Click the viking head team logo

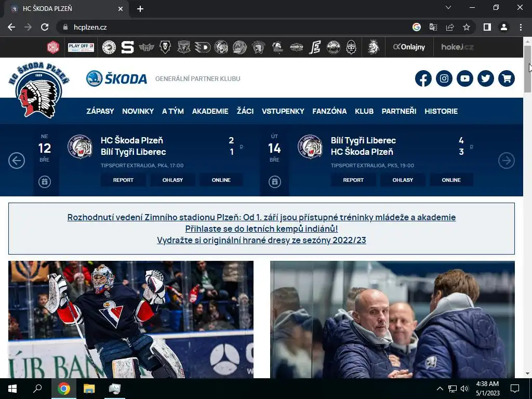tap(351, 47)
